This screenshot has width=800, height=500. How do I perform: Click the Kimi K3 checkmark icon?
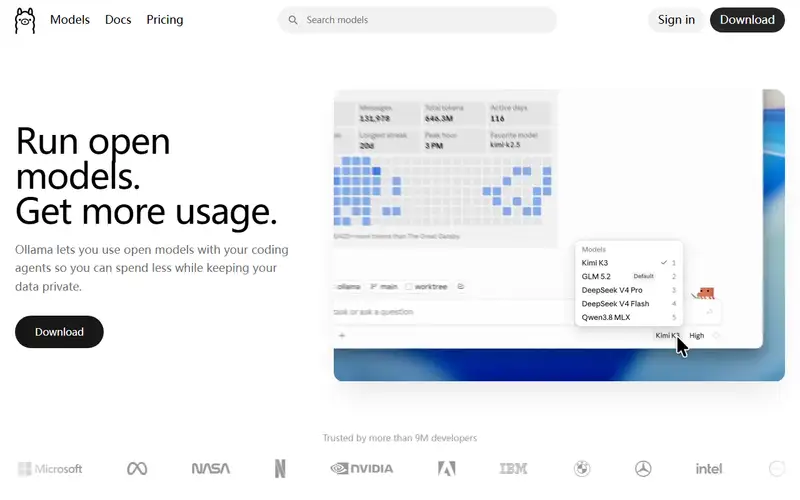point(664,262)
